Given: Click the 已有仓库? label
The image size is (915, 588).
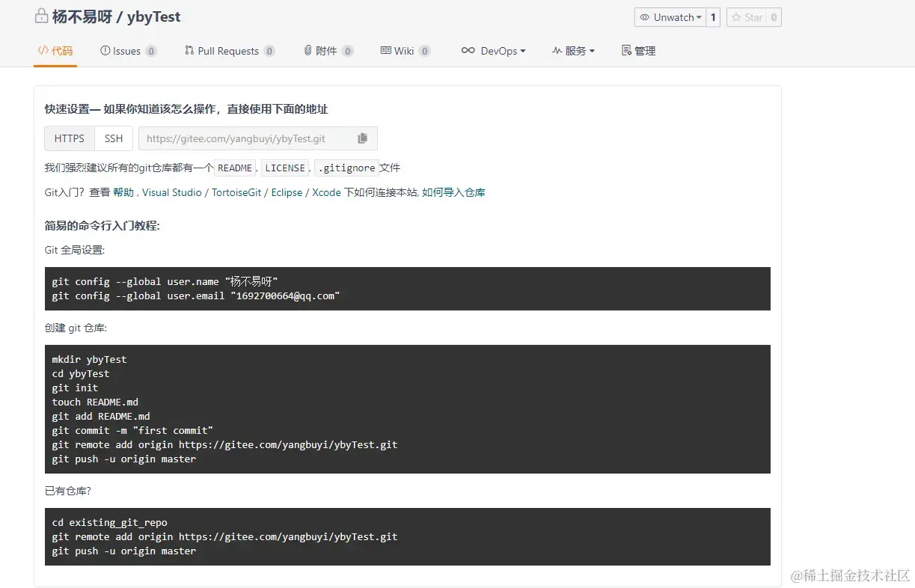Looking at the screenshot, I should (x=68, y=491).
